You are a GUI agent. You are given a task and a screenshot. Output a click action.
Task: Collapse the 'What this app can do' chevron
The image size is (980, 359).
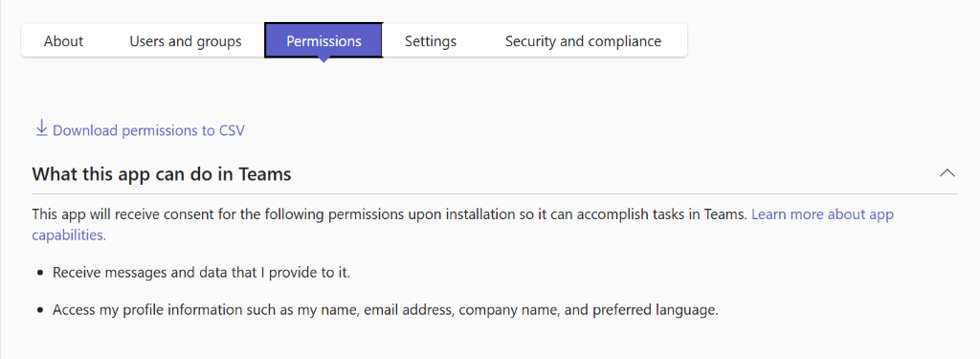click(x=947, y=173)
